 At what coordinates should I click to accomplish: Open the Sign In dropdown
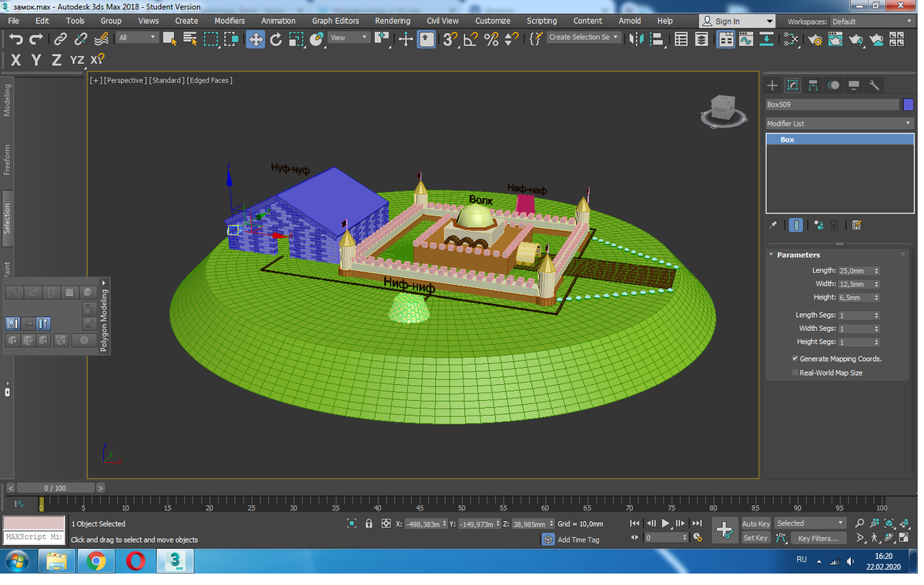pos(738,22)
